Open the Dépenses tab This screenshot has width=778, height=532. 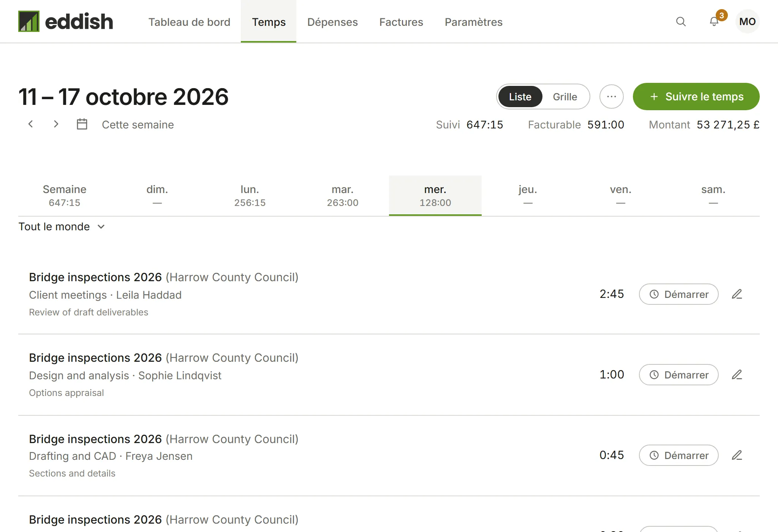[x=332, y=22]
